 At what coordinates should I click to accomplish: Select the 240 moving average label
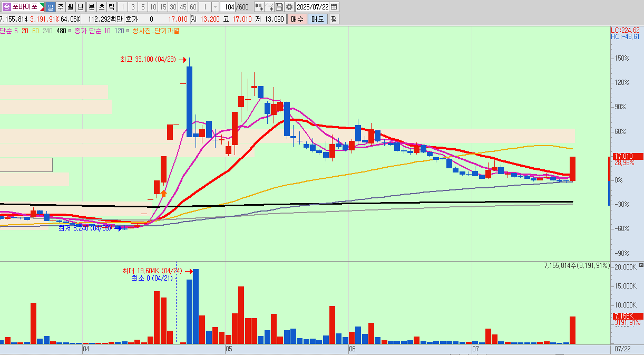click(47, 31)
